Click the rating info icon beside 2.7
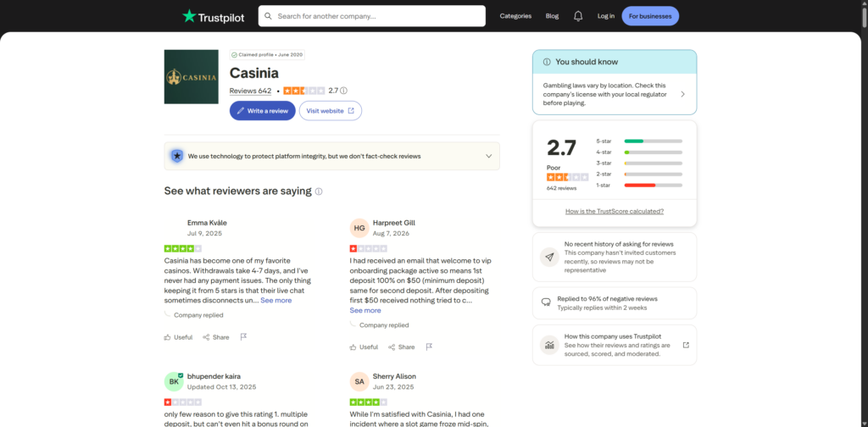868x427 pixels. (344, 91)
